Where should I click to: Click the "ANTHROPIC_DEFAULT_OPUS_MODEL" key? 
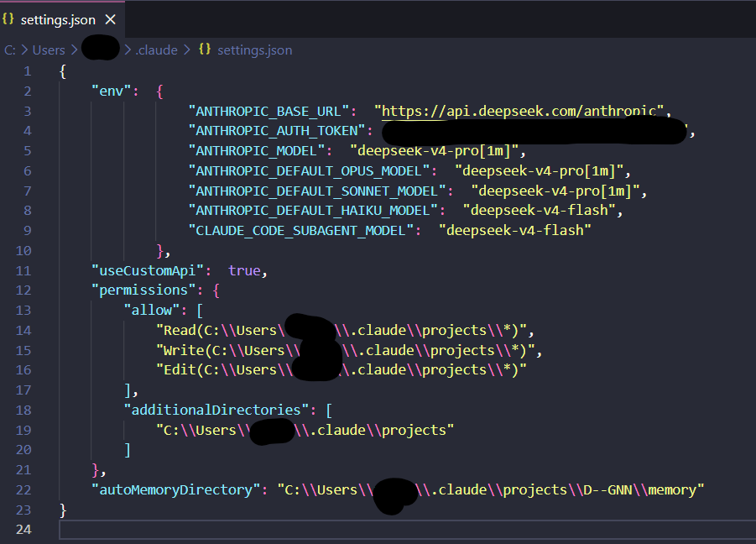click(309, 170)
